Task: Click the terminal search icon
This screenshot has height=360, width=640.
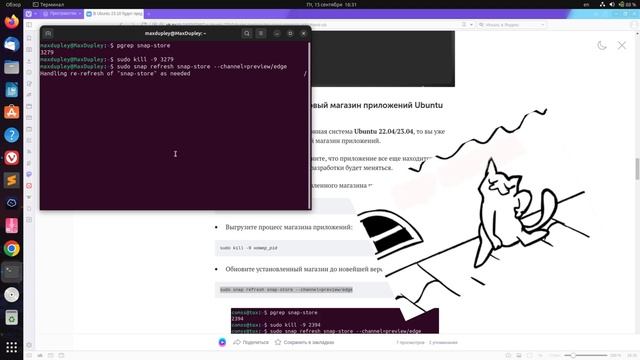Action: coord(247,33)
